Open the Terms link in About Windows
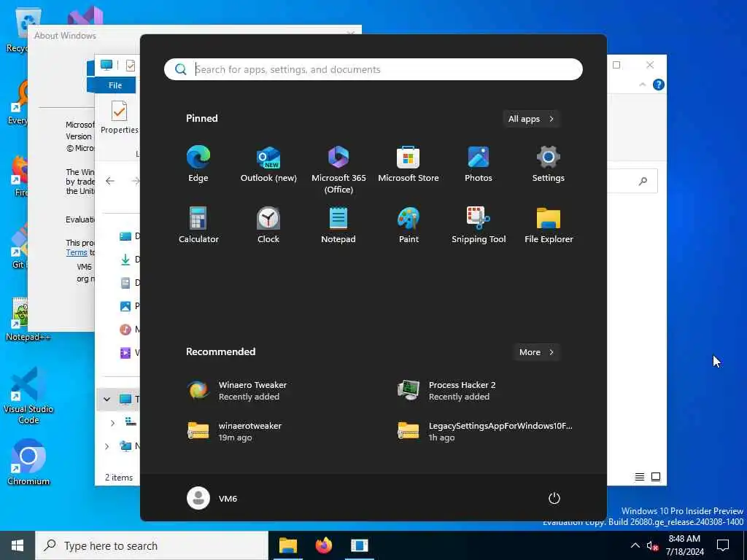This screenshot has height=560, width=747. [77, 252]
